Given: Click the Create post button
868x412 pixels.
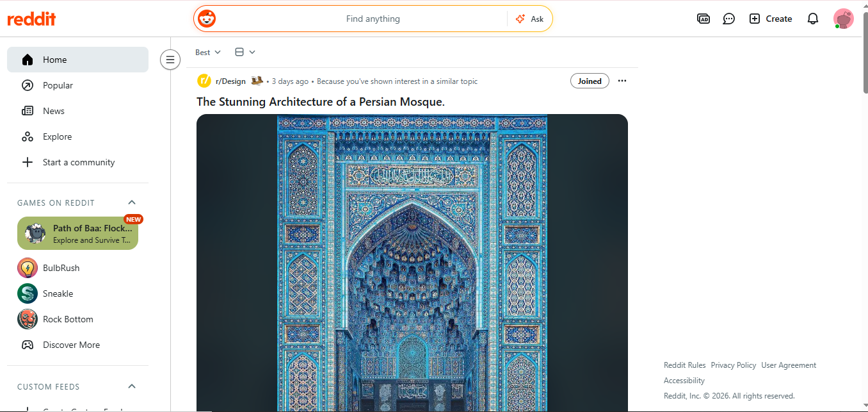Looking at the screenshot, I should 770,19.
